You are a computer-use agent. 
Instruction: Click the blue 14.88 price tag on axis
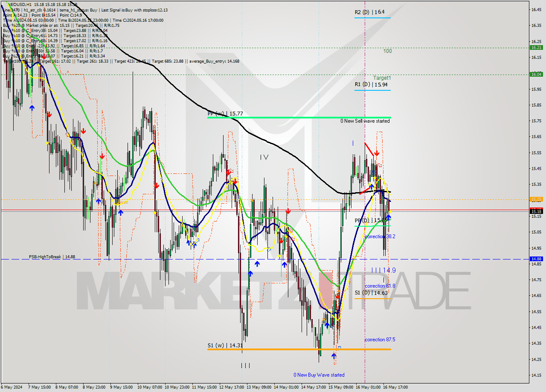click(536, 259)
